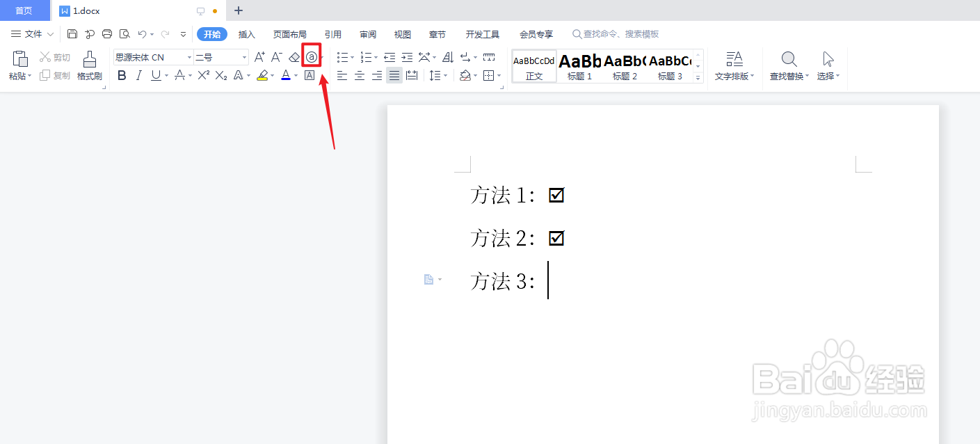
Task: Undo the last action
Action: 143,33
